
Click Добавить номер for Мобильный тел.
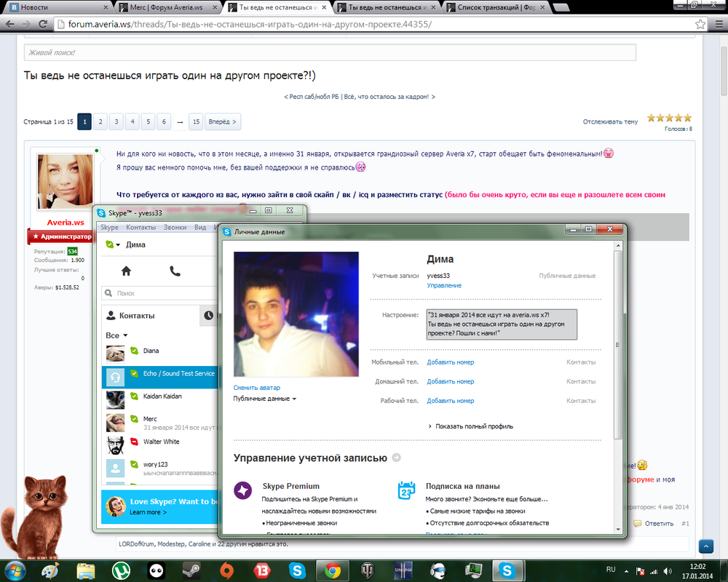click(x=450, y=362)
